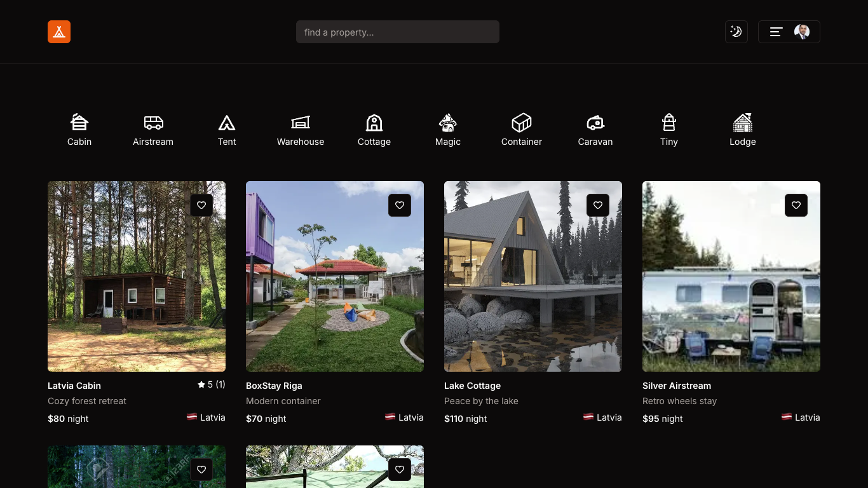868x488 pixels.
Task: Choose the Warehouse category icon
Action: [301, 130]
